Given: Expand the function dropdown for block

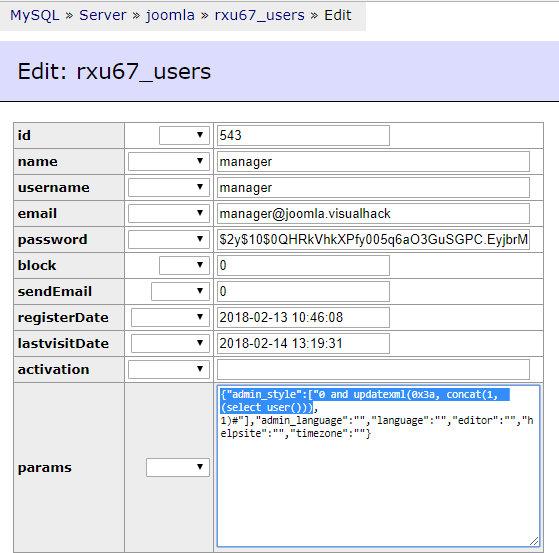Looking at the screenshot, I should click(184, 265).
